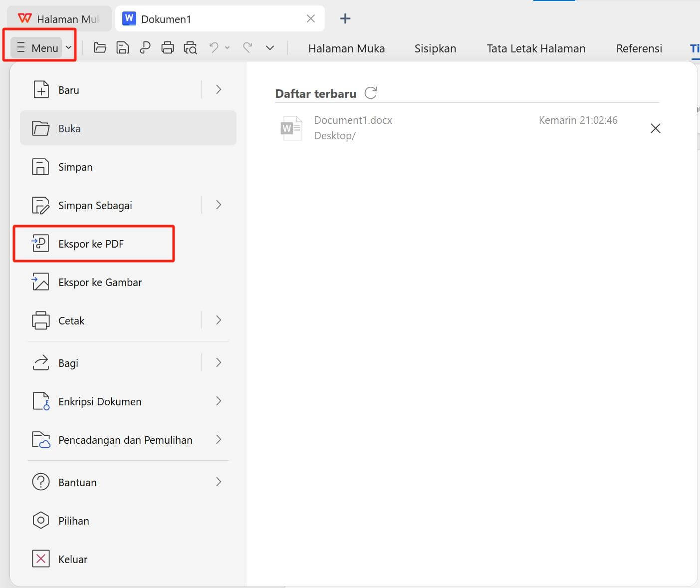Image resolution: width=700 pixels, height=588 pixels.
Task: Click the Redo arrow icon
Action: coord(247,48)
